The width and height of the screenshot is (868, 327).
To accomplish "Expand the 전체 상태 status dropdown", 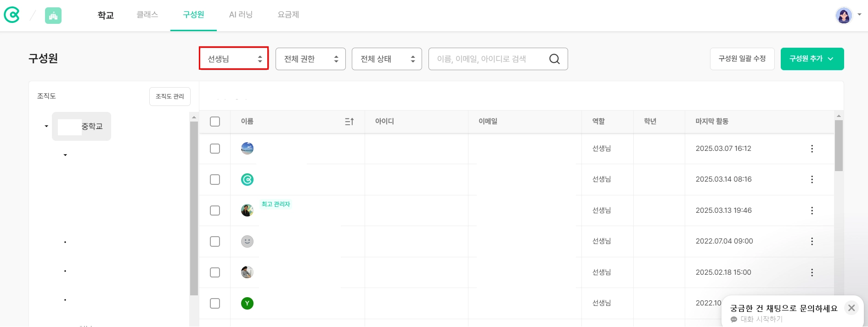I will point(387,59).
